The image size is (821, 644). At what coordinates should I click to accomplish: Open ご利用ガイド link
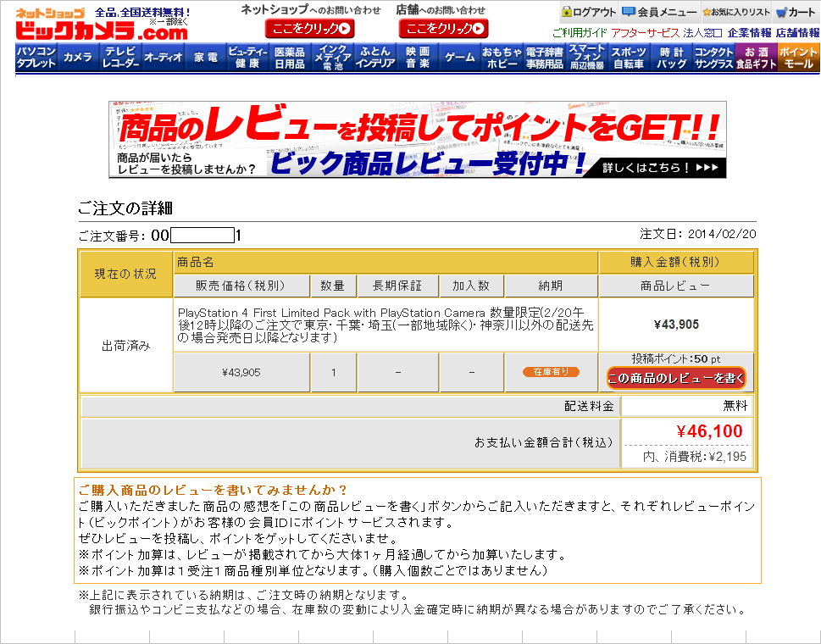coord(579,33)
